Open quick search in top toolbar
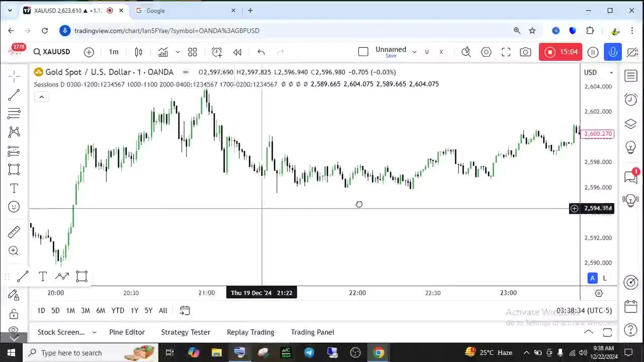The image size is (644, 362). pyautogui.click(x=466, y=52)
